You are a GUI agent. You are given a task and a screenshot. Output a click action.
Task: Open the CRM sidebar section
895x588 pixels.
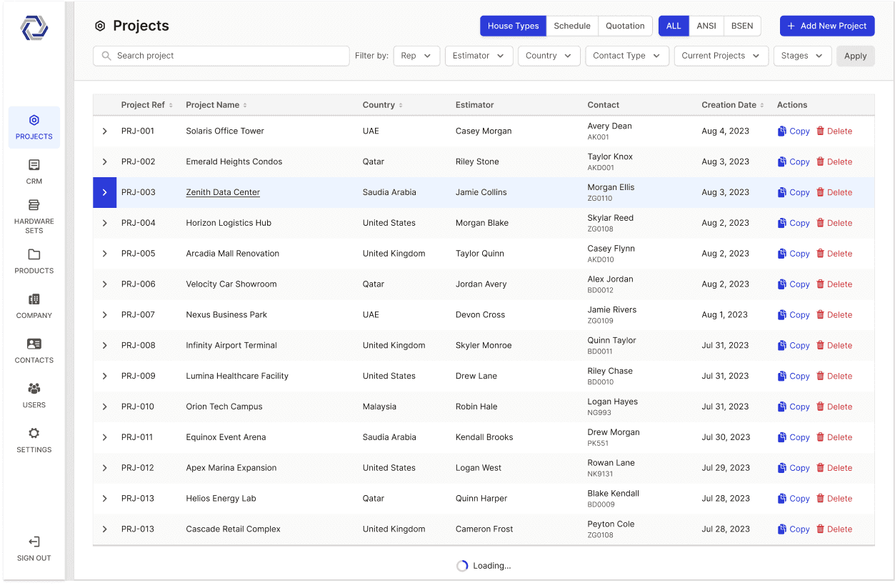34,172
